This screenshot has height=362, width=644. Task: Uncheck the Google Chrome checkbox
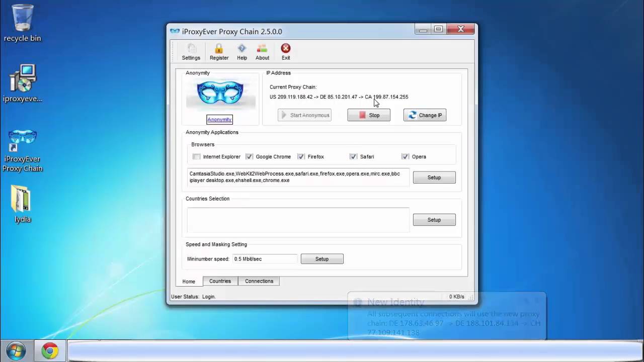point(249,156)
